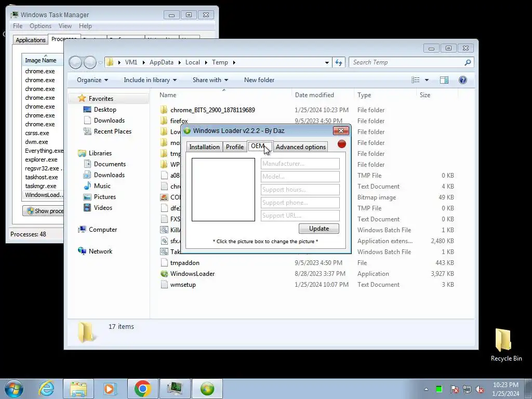Click the muted volume tray icon
532x399 pixels.
coord(480,390)
